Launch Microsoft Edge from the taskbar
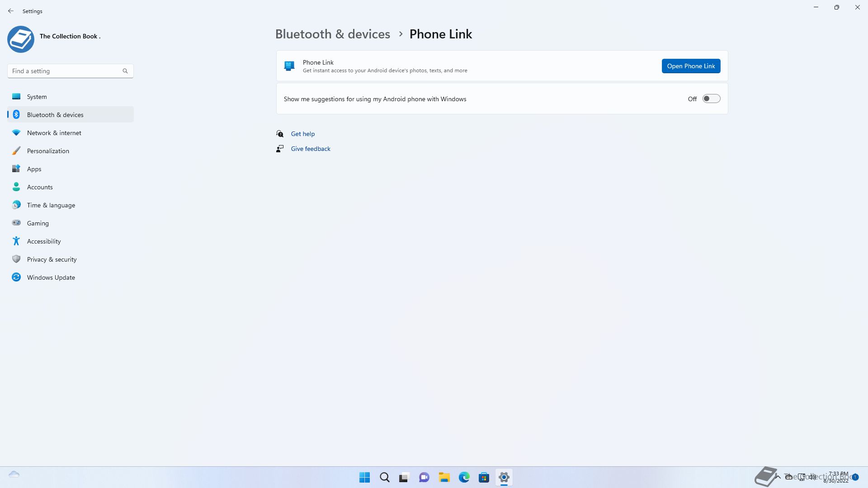Screen dimensions: 868x488 point(464,477)
